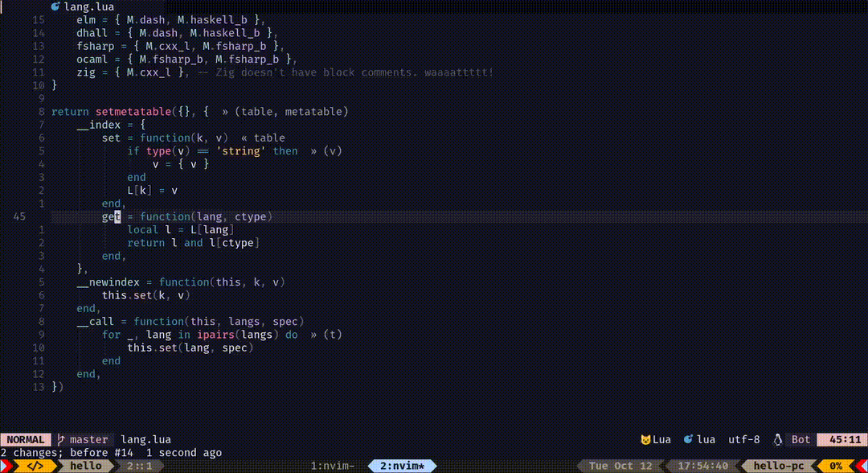This screenshot has width=868, height=473.
Task: Click the NORMAL mode indicator
Action: point(26,440)
